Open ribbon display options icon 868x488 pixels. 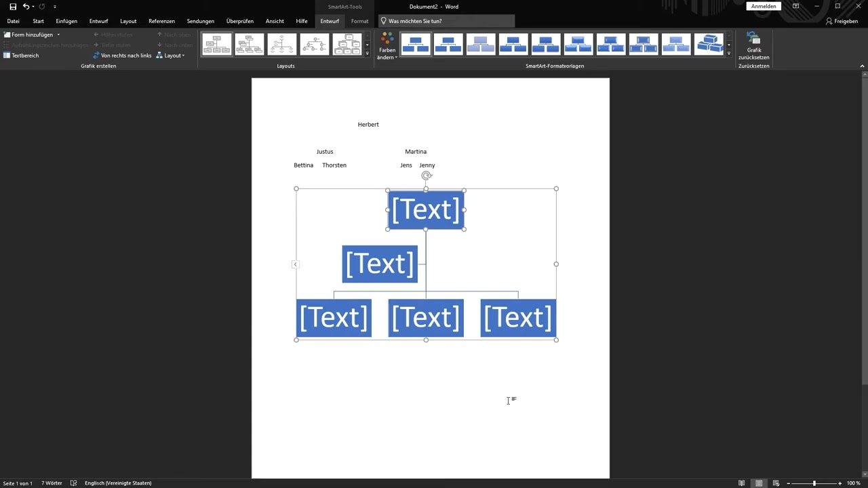(x=795, y=6)
